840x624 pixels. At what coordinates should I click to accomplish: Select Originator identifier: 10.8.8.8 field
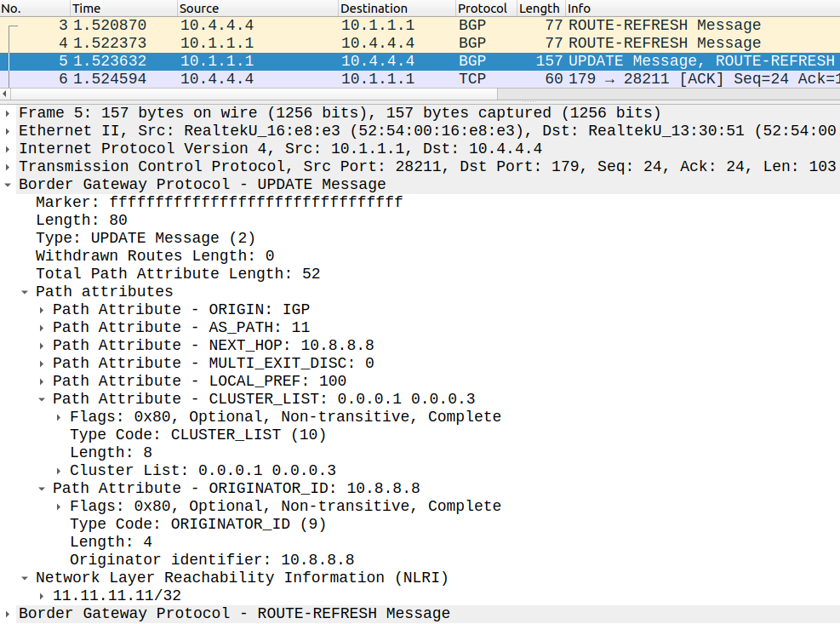pyautogui.click(x=212, y=559)
